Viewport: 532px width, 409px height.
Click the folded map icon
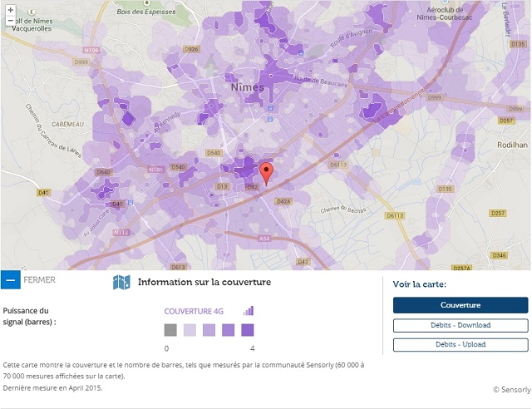121,283
